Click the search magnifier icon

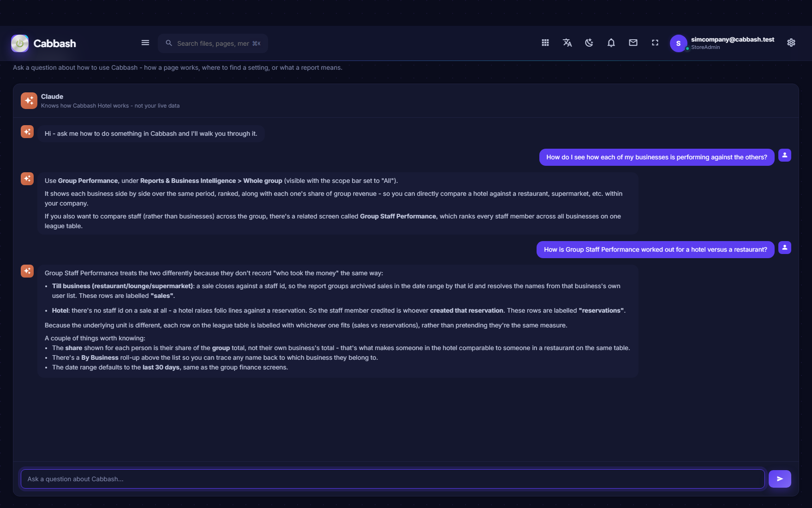click(x=169, y=43)
